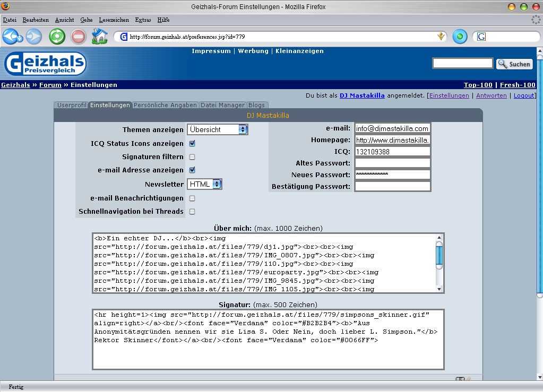Enable the e-mail Benachrichtigungen checkbox

click(192, 198)
